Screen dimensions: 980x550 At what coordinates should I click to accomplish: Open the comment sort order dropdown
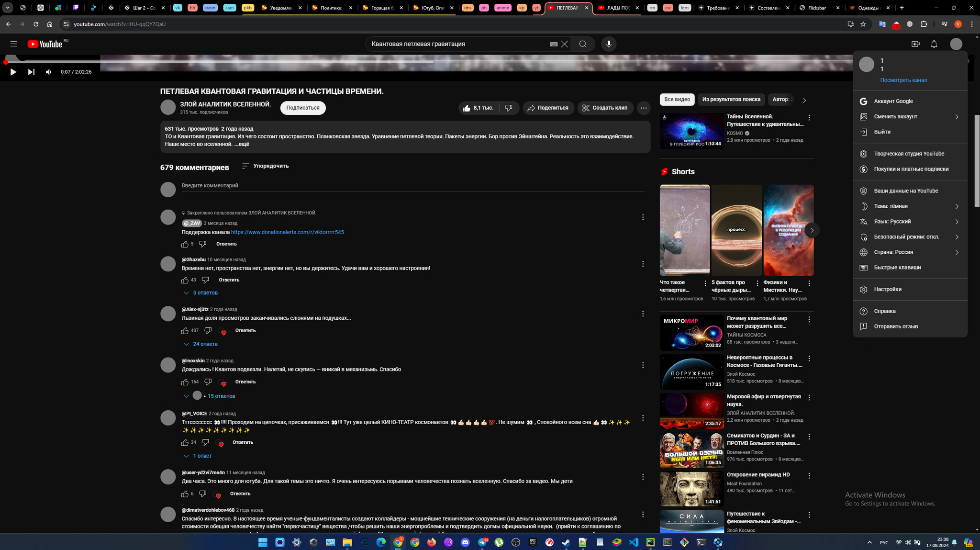pos(265,166)
